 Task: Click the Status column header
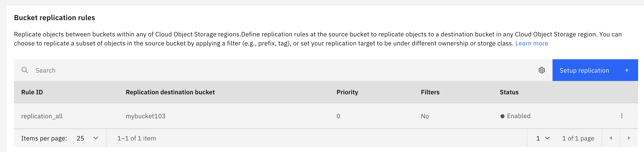tap(509, 92)
